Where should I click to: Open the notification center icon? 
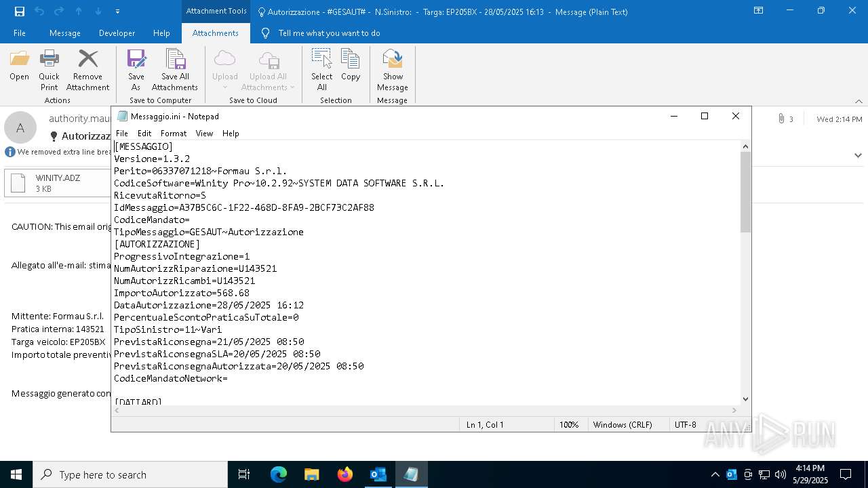[x=846, y=474]
